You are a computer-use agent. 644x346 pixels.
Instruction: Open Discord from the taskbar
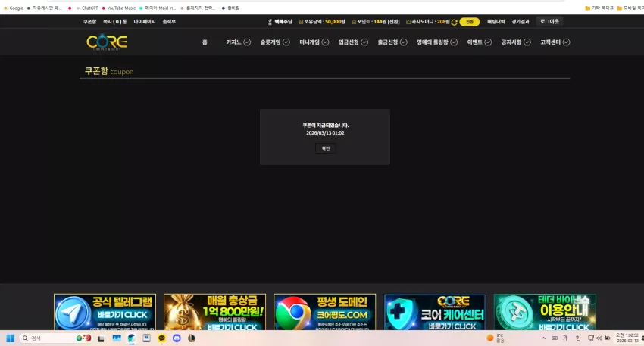click(177, 338)
